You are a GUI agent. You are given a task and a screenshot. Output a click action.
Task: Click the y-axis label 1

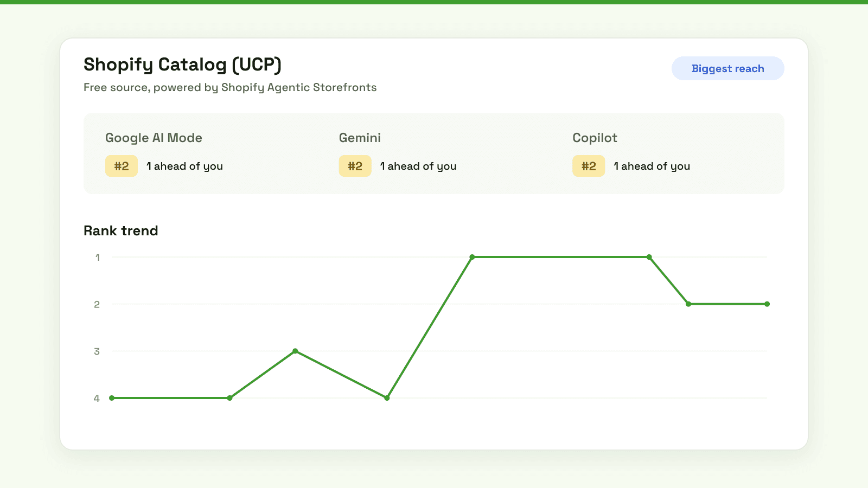(x=98, y=258)
